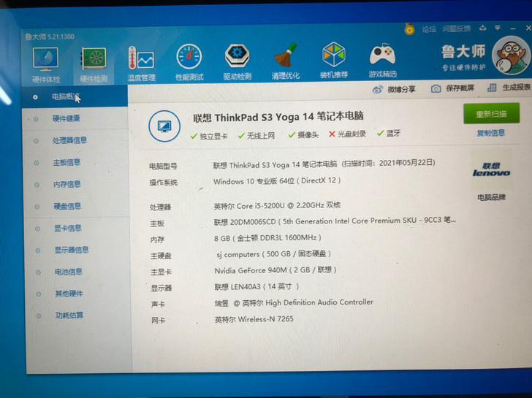The image size is (532, 398).
Task: Click the title 联想 ThinkPad S3 Yoga 14 笔记本电脑
Action: click(x=278, y=117)
